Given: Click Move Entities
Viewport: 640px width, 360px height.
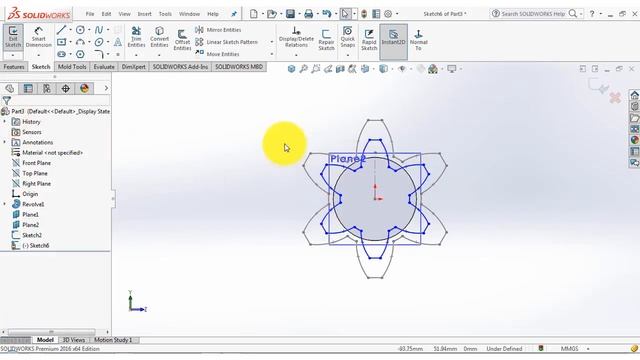Looking at the screenshot, I should 217,54.
